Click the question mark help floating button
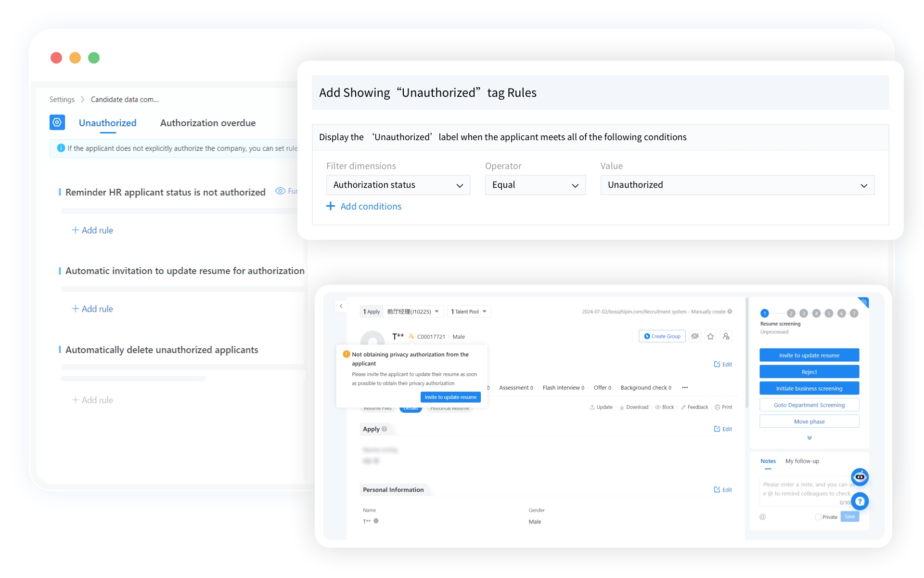This screenshot has height=578, width=924. click(x=860, y=501)
